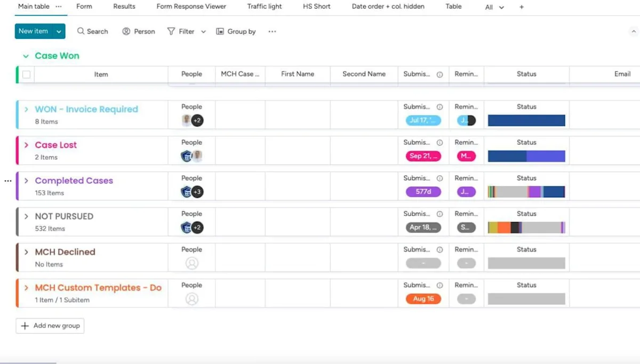
Task: Open people avatars for Completed Cases
Action: [x=191, y=192]
